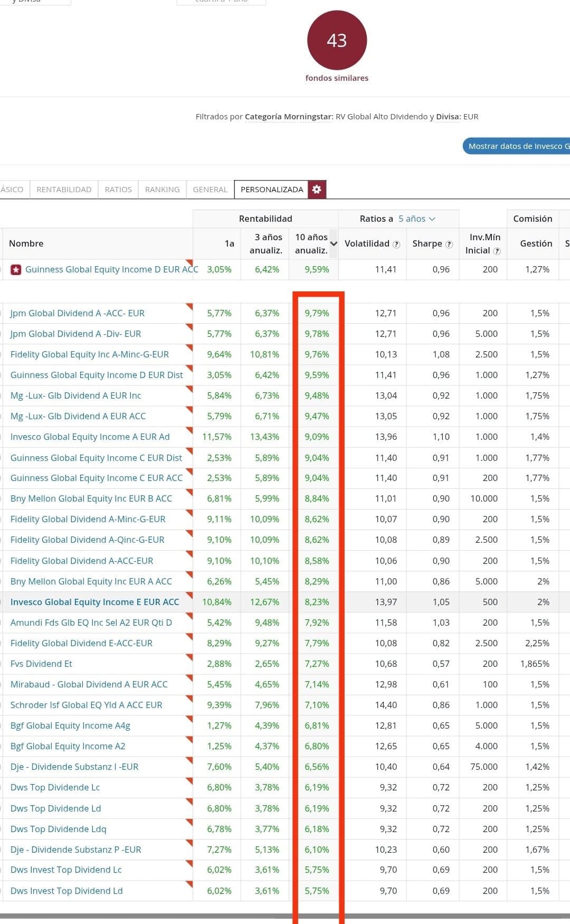
Task: Open Jpm Global Dividend A -Div- EUR
Action: (x=76, y=334)
